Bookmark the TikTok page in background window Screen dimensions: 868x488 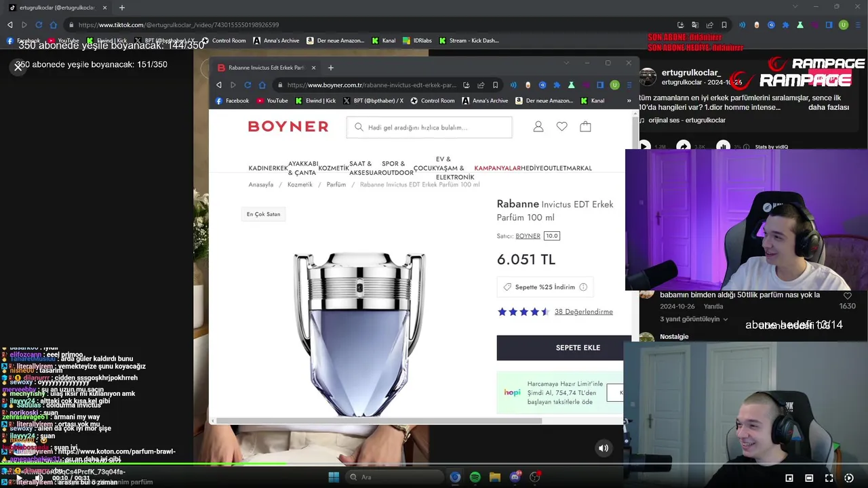pos(724,24)
